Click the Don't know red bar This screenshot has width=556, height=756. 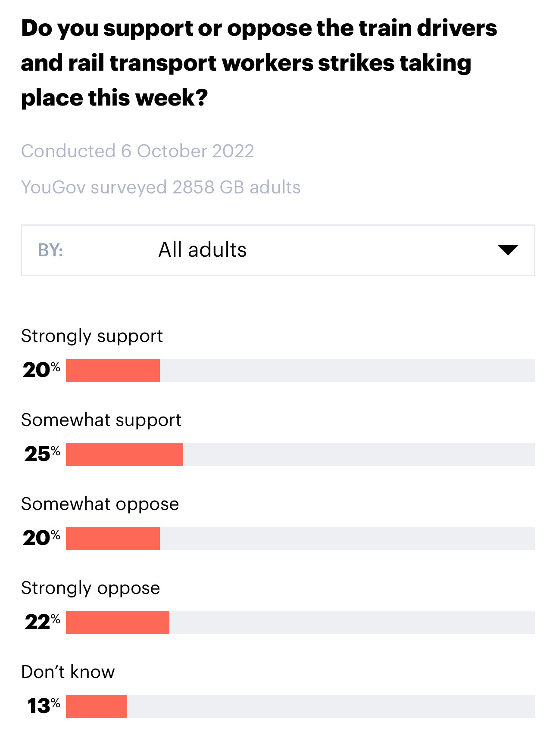click(97, 706)
